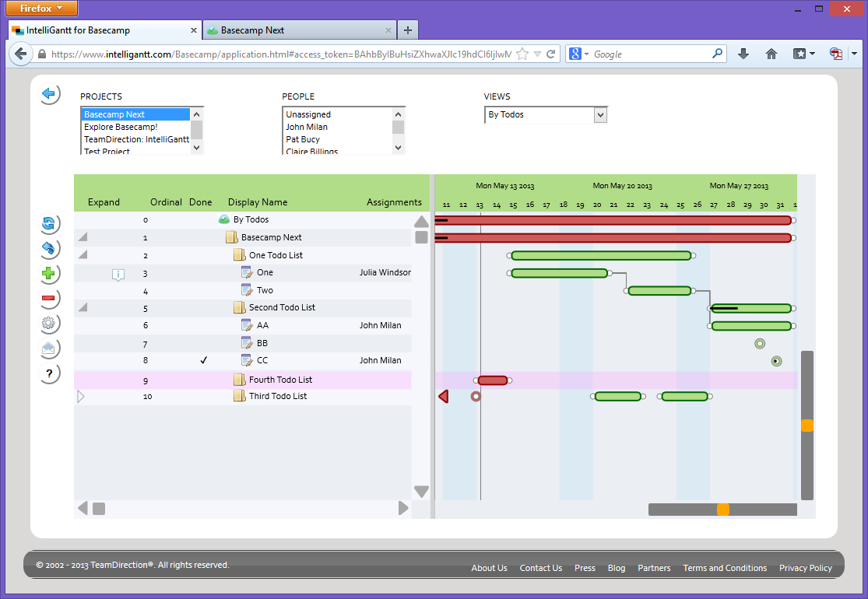Click the red minus remove icon

(x=49, y=298)
